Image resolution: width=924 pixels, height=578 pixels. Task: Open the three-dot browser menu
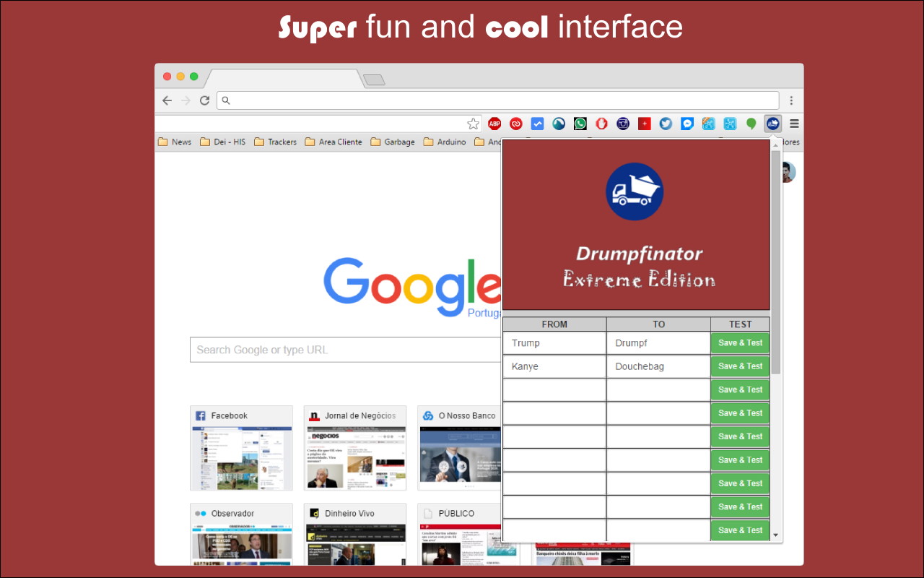click(x=791, y=100)
